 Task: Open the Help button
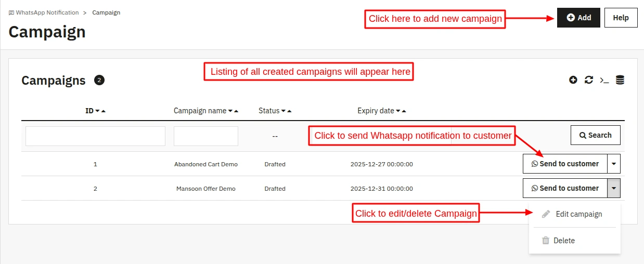point(621,18)
